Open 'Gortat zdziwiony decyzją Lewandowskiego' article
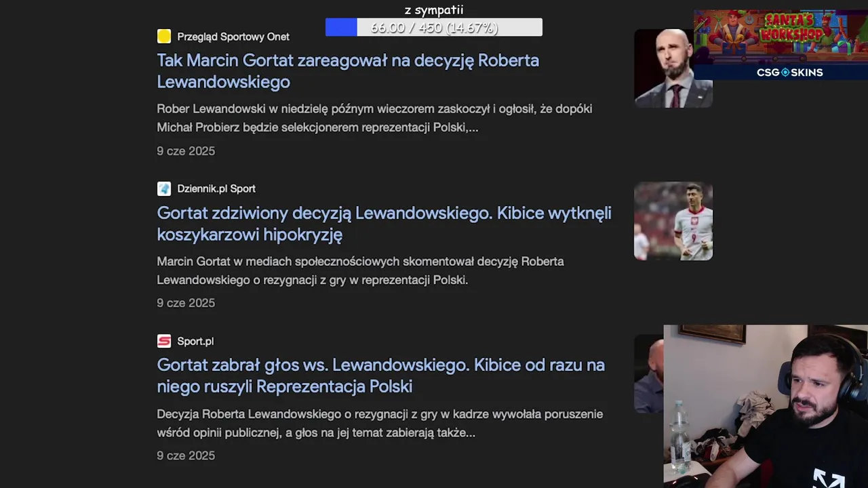 click(x=384, y=223)
